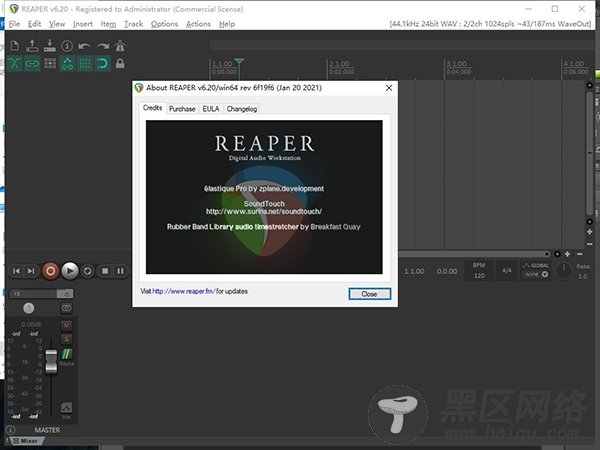600x450 pixels.
Task: Toggle item grouping chain icon
Action: (x=32, y=63)
